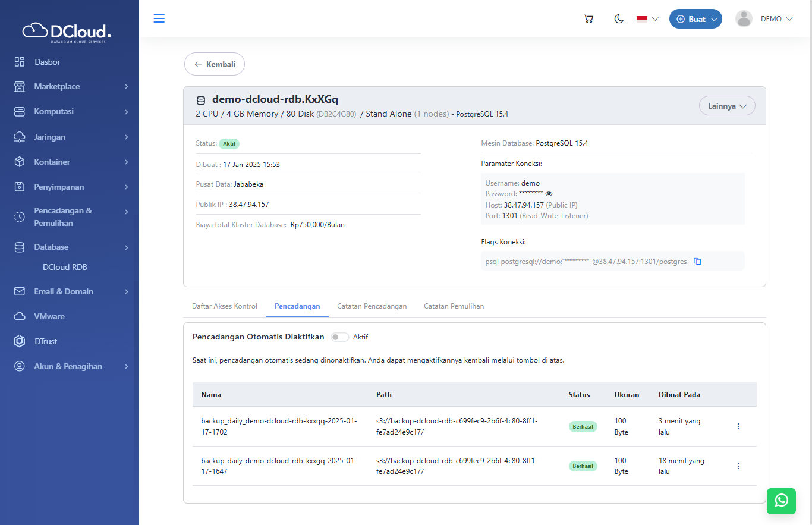The width and height of the screenshot is (812, 525).
Task: Click the shopping cart icon
Action: click(x=588, y=19)
